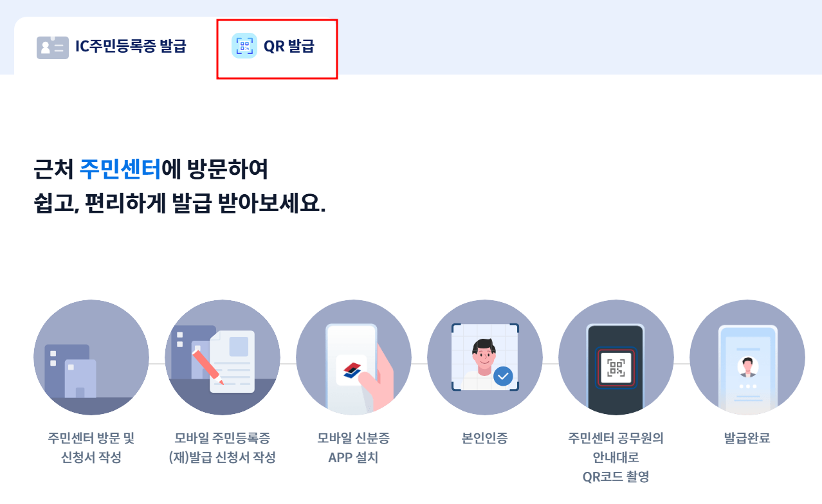Click the 모바일 주민등록증 (재)발급 신청서 작성 label
The image size is (822, 504).
tap(223, 448)
